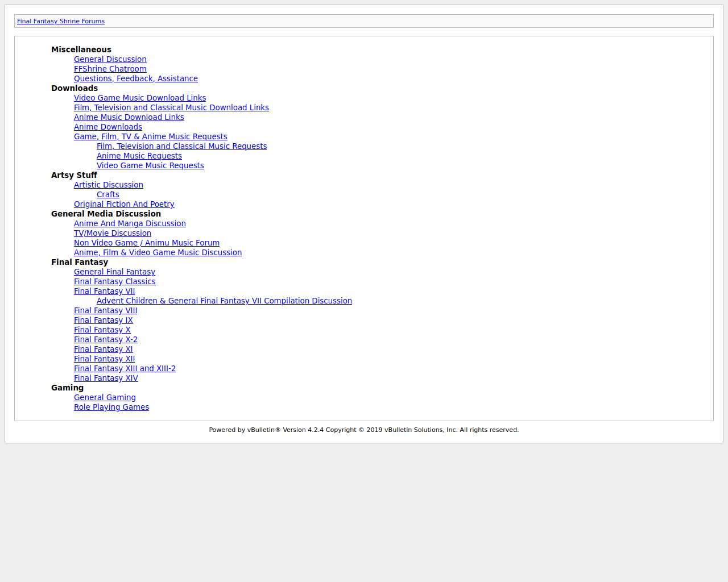This screenshot has height=582, width=728.
Task: Open Film, Television and Classical Music Requests
Action: tap(181, 146)
